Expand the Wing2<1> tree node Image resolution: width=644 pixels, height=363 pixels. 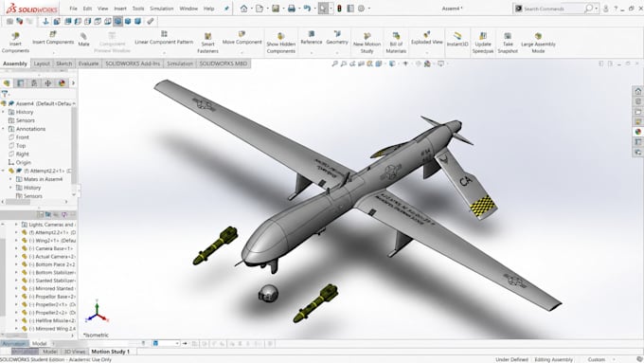tap(16, 240)
